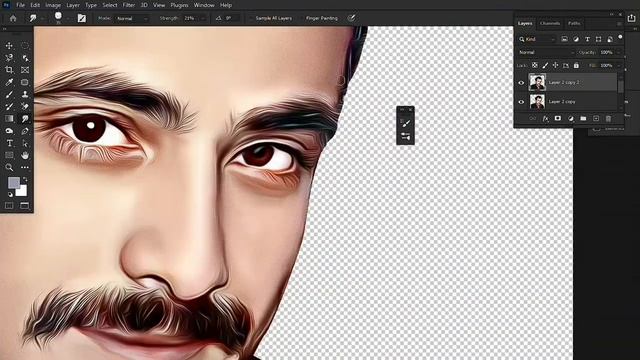
Task: Select the Zoom tool
Action: point(9,167)
